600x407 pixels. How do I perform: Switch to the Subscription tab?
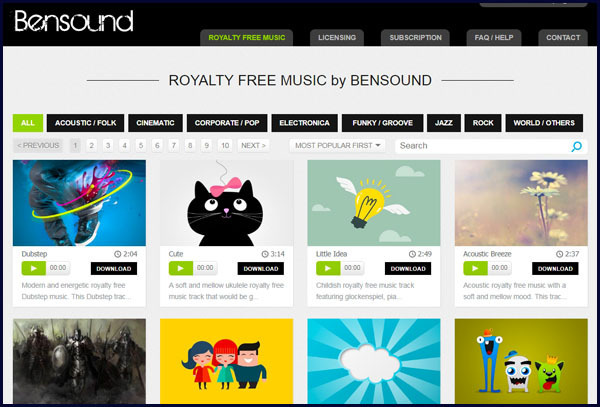pyautogui.click(x=415, y=37)
